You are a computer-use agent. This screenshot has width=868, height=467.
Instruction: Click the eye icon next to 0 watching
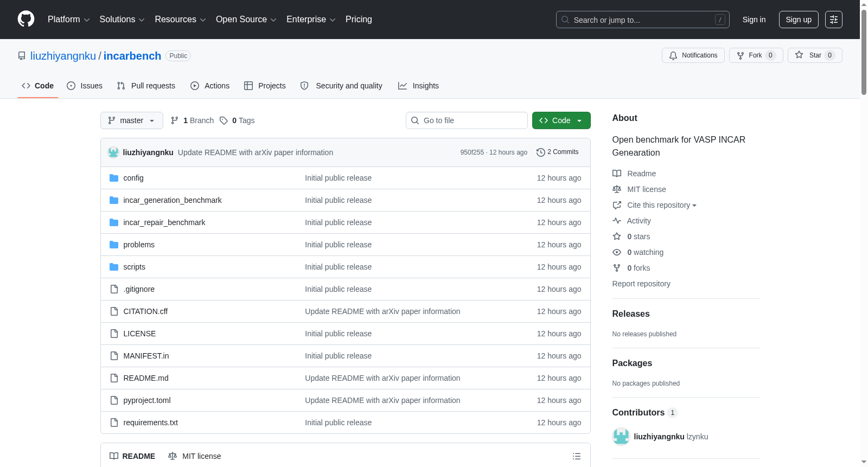tap(617, 252)
